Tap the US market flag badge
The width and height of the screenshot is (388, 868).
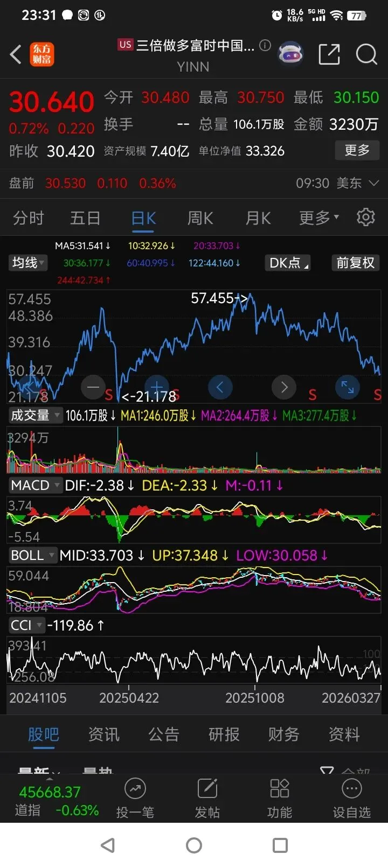click(x=125, y=45)
